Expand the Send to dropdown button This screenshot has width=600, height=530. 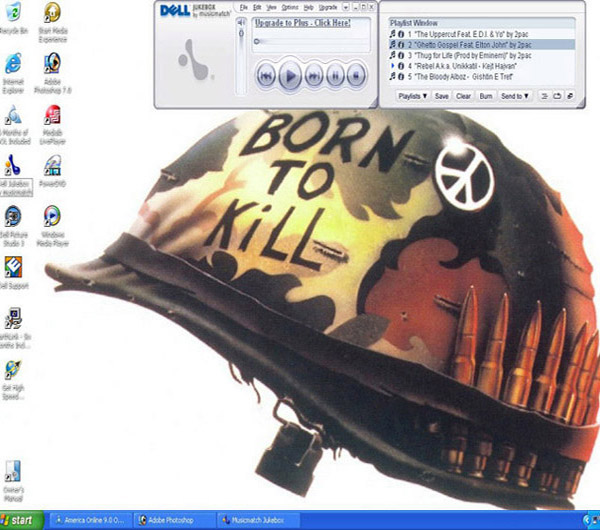tap(515, 96)
